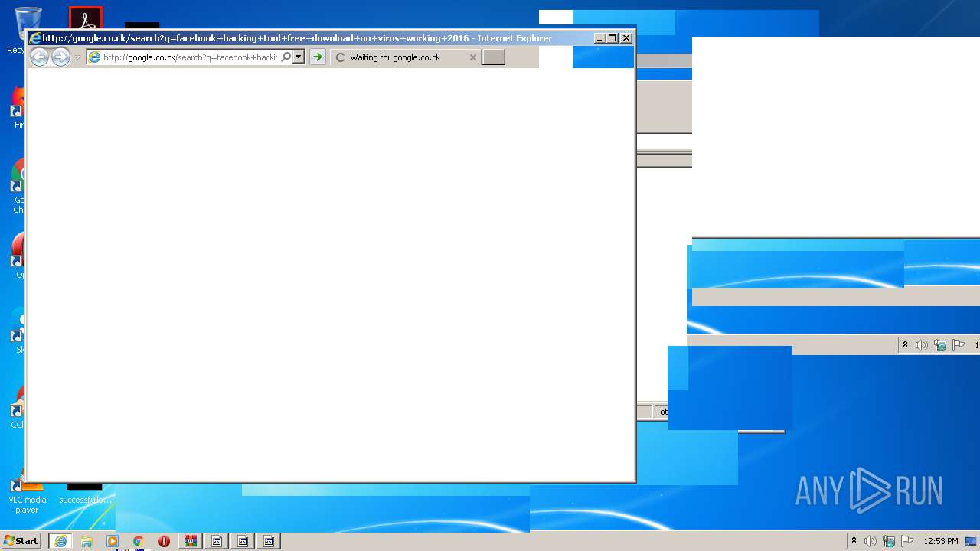Launch Windows Media Player from taskbar
This screenshot has height=551, width=980.
tap(113, 541)
